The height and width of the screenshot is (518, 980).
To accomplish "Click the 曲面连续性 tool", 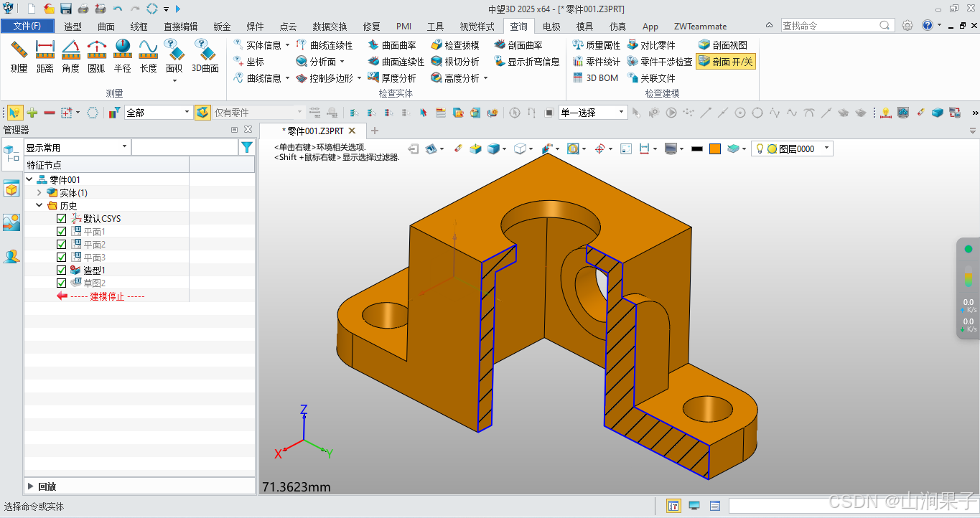I will (396, 62).
